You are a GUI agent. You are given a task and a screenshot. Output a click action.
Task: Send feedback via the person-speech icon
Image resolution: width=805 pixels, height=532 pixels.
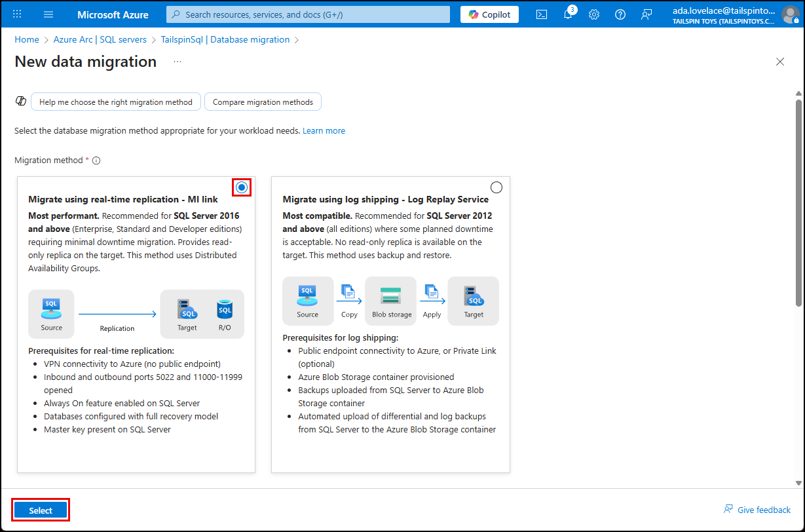(646, 14)
